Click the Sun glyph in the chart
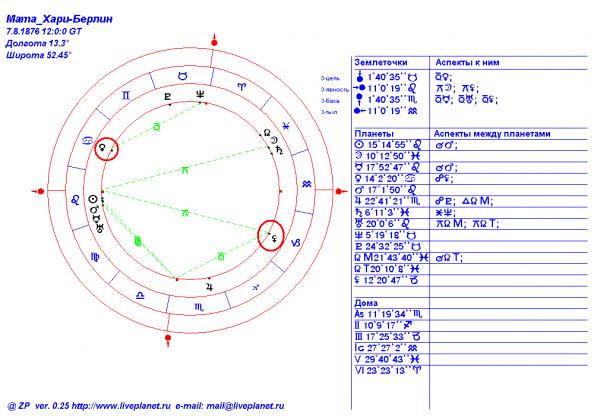This screenshot has width=594, height=416. pos(92,199)
